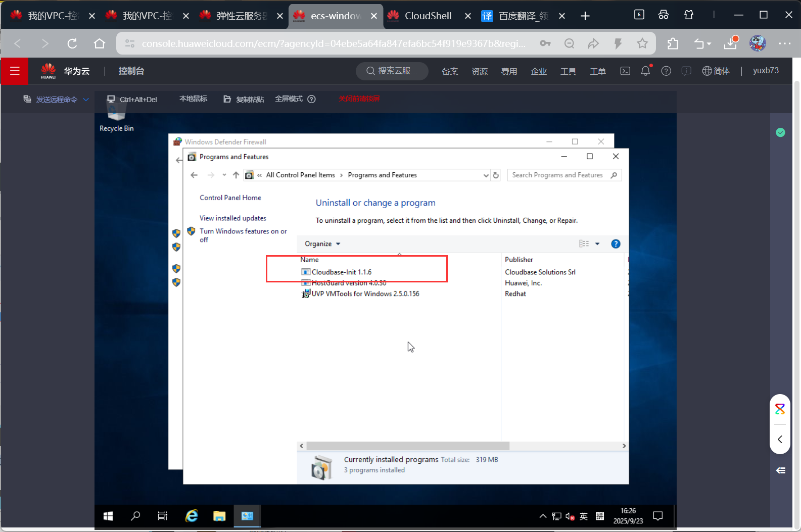Screen dimensions: 801x532
Task: Open the 费用 menu item
Action: pos(509,71)
